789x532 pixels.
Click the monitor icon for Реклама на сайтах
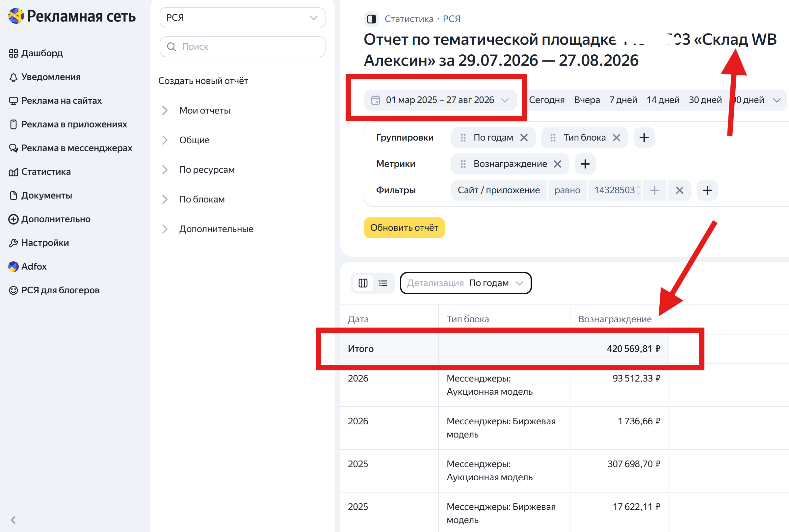pos(13,101)
